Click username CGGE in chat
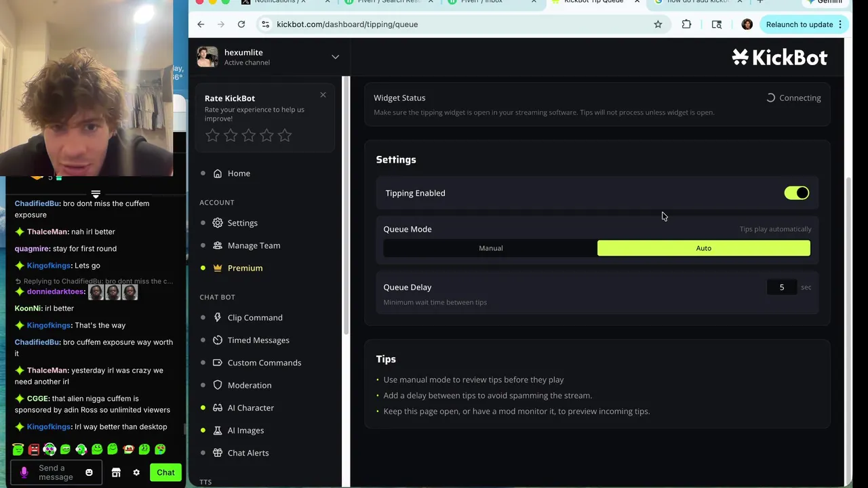The image size is (868, 488). tap(37, 399)
